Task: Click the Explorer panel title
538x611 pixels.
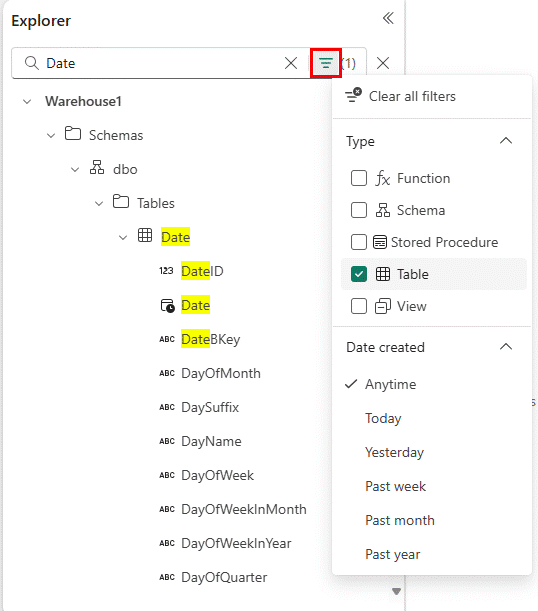Action: click(41, 21)
